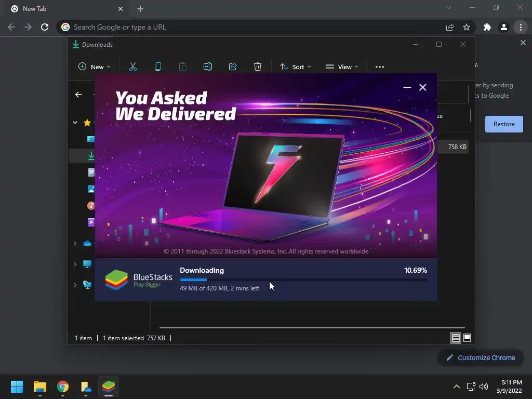Select the 758 KB file size cell

coord(457,147)
